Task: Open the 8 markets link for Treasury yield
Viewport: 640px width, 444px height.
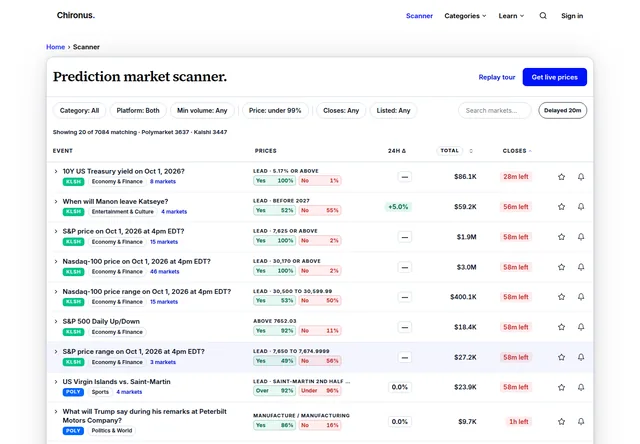Action: 163,182
